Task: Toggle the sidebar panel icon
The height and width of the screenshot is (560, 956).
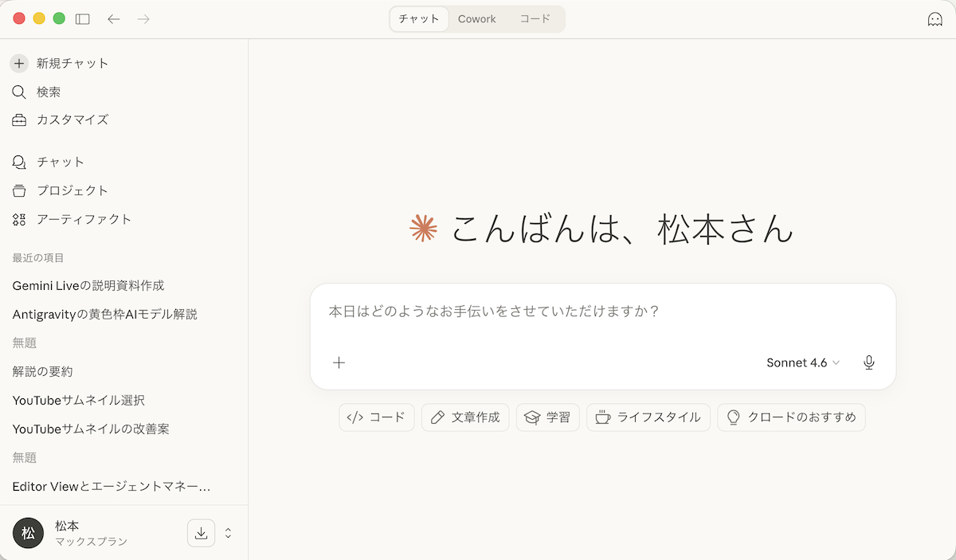Action: coord(83,19)
